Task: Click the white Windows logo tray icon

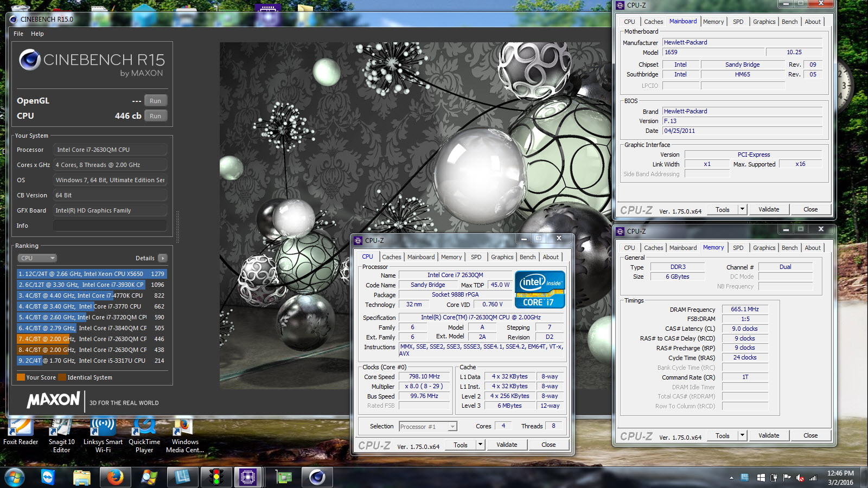Action: [x=761, y=478]
